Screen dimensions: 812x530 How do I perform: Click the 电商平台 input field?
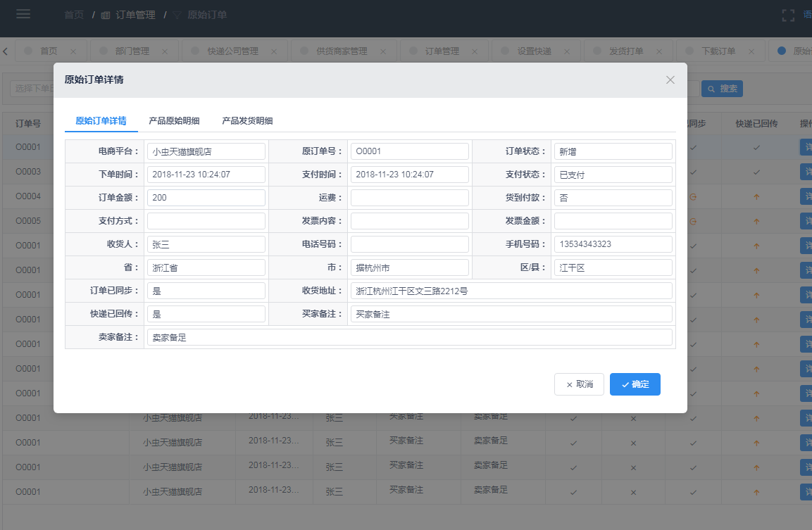coord(206,151)
